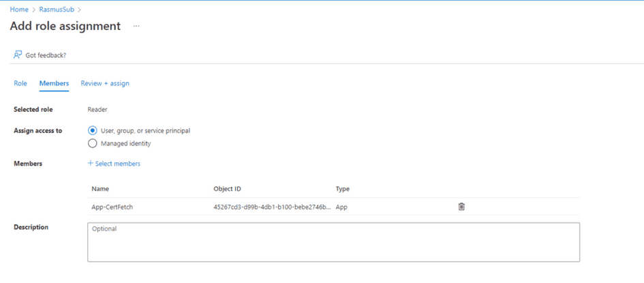Focus the Description optional text box
The width and height of the screenshot is (644, 283).
pos(333,242)
